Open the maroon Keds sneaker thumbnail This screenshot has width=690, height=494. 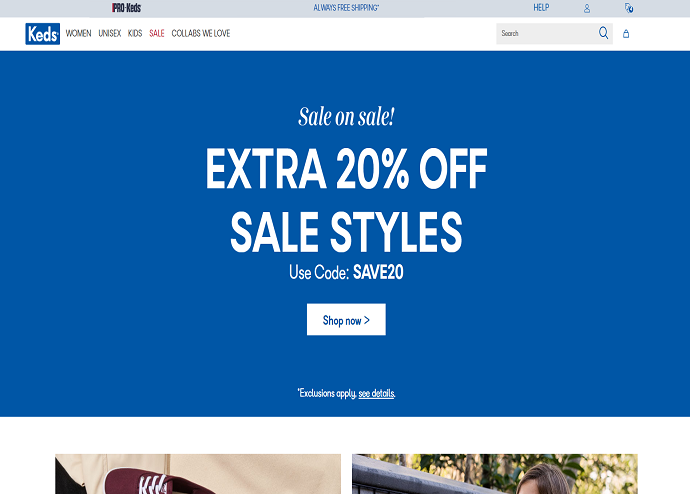point(198,474)
